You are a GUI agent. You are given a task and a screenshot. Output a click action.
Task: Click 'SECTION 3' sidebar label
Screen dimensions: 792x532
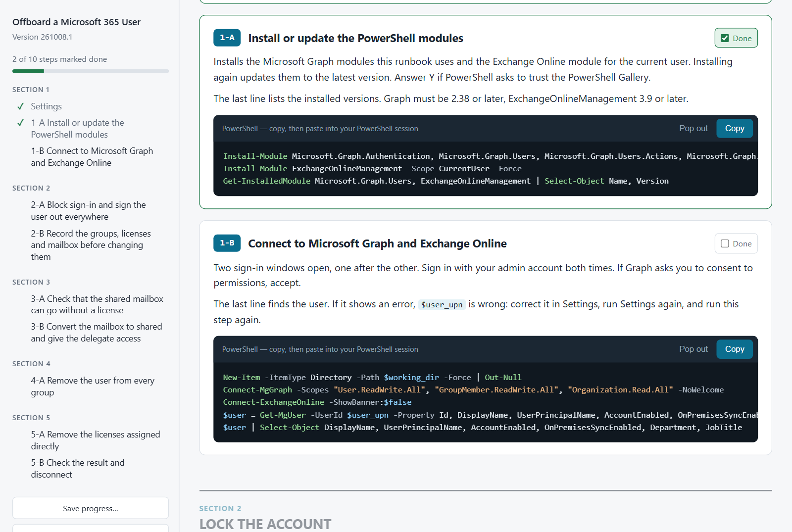[x=31, y=282]
